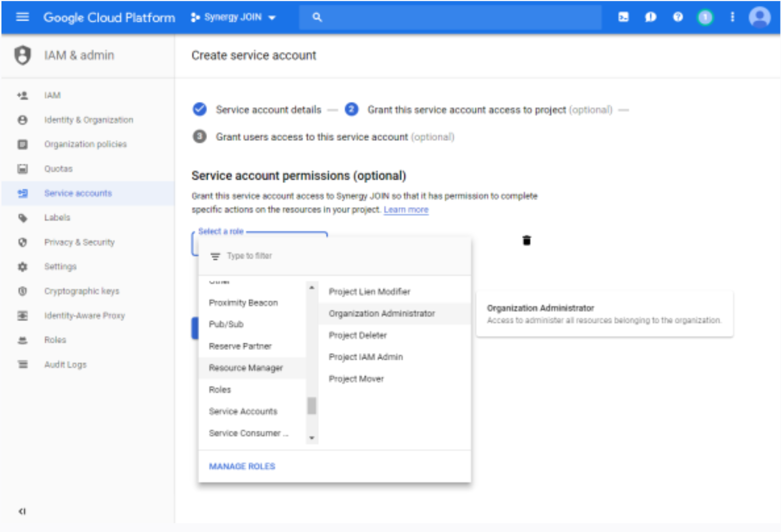Image resolution: width=781 pixels, height=532 pixels.
Task: Open the Synergy JOIN project selector dropdown
Action: pyautogui.click(x=234, y=17)
